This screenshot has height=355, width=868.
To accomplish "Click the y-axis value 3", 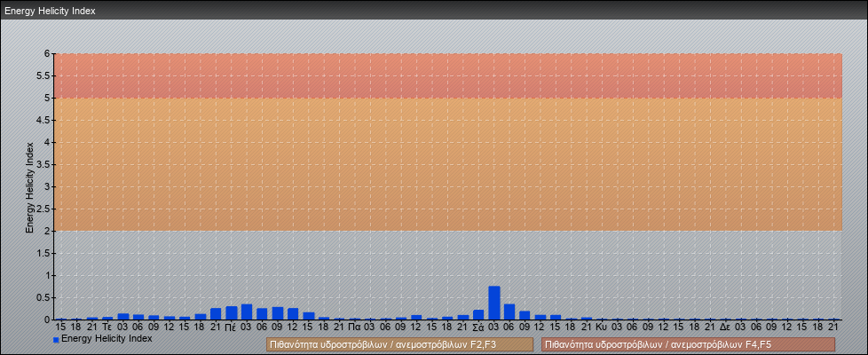I will click(x=48, y=186).
